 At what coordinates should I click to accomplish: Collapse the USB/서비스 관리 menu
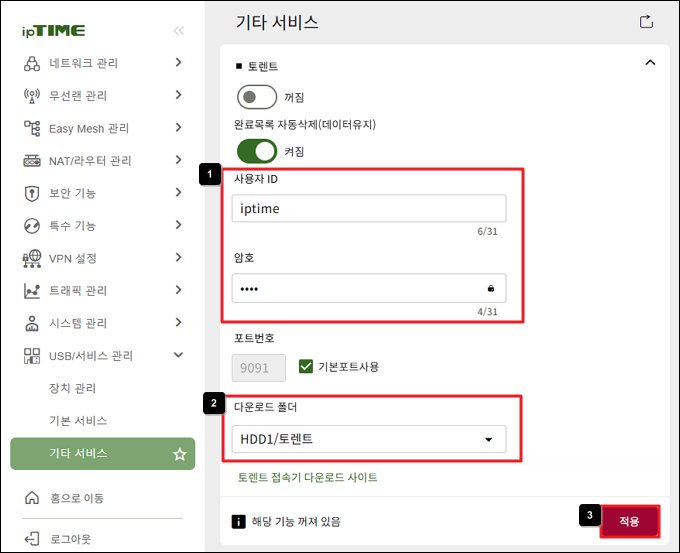coord(179,355)
